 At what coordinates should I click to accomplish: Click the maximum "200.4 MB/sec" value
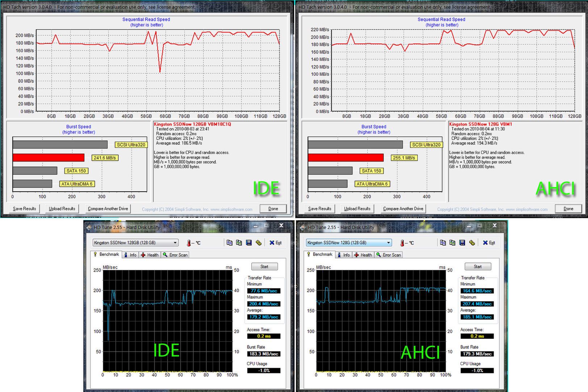[264, 304]
